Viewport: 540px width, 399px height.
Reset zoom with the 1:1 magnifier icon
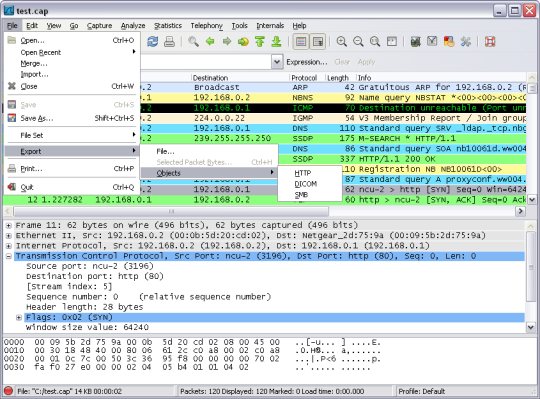pos(375,42)
